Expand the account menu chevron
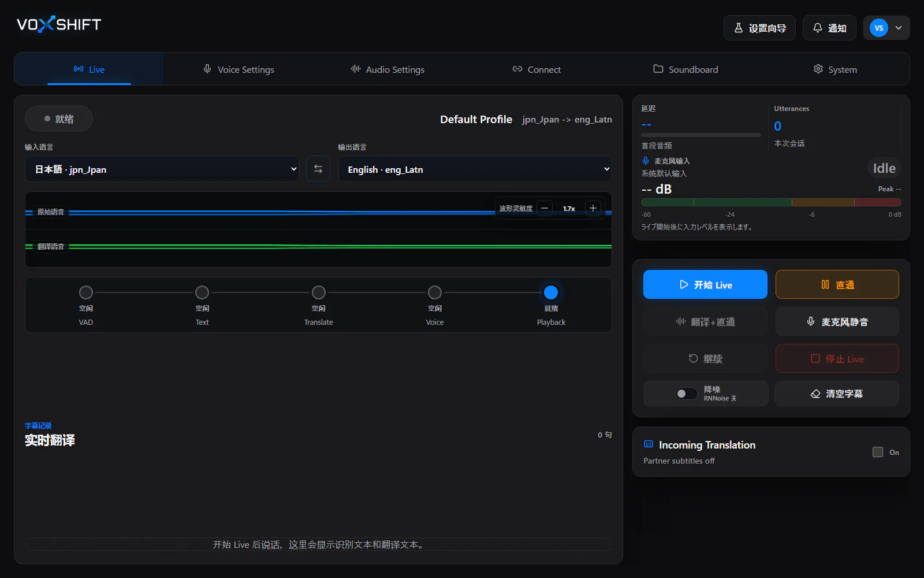Image resolution: width=924 pixels, height=578 pixels. [x=899, y=28]
